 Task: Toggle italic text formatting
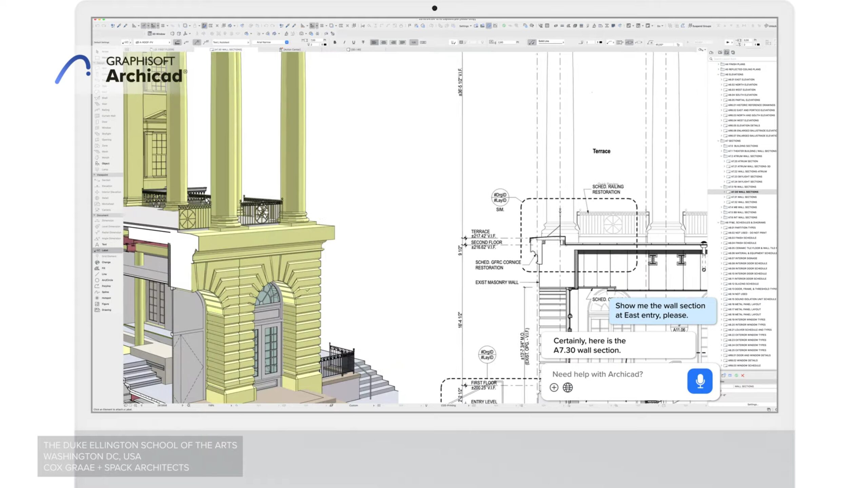click(344, 42)
